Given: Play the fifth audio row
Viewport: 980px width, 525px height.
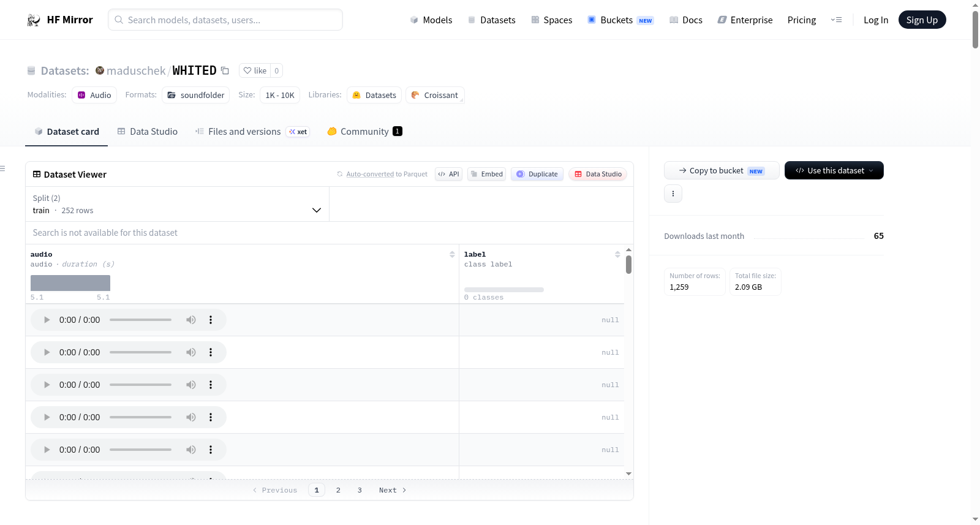Looking at the screenshot, I should tap(47, 450).
